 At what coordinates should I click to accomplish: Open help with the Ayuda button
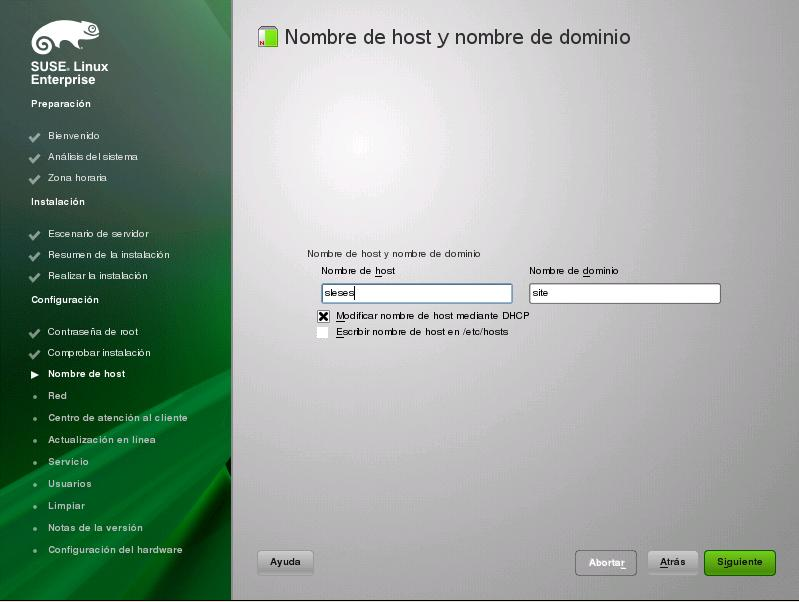coord(285,562)
